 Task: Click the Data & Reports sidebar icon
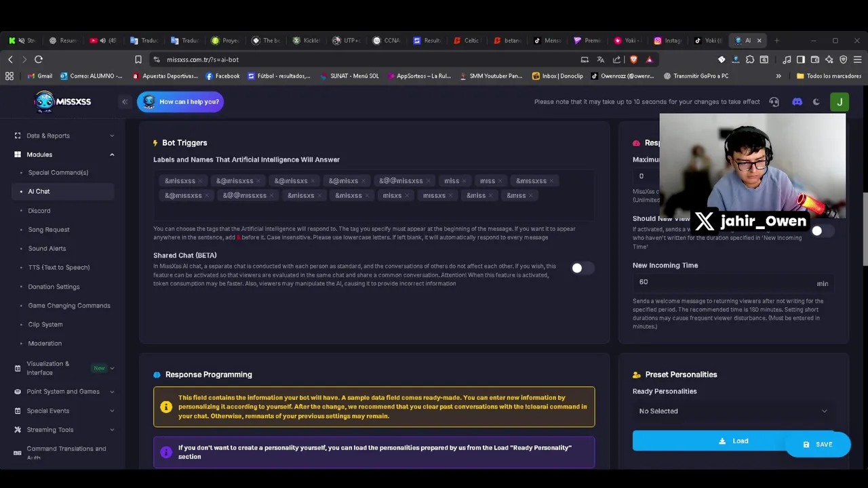pos(18,136)
